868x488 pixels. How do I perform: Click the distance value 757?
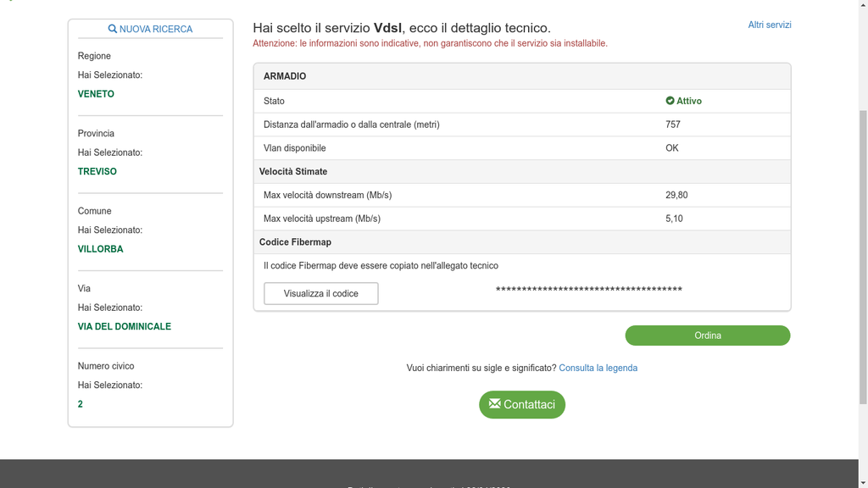[673, 125]
